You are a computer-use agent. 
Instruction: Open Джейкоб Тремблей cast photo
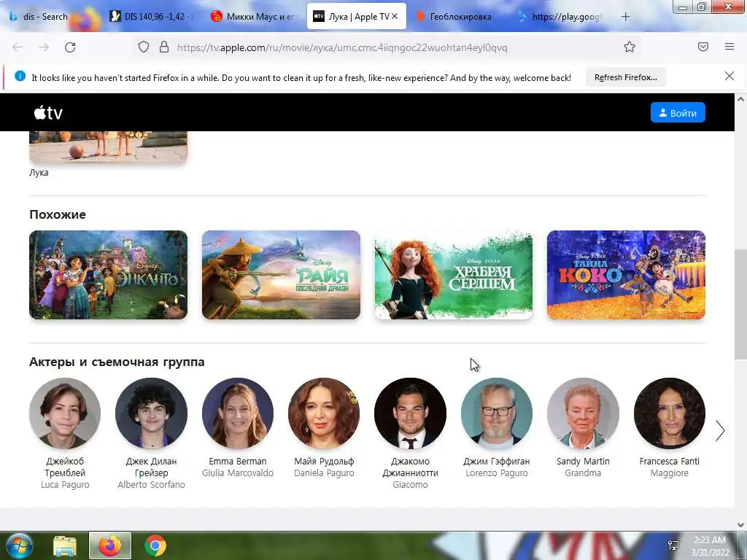[65, 413]
